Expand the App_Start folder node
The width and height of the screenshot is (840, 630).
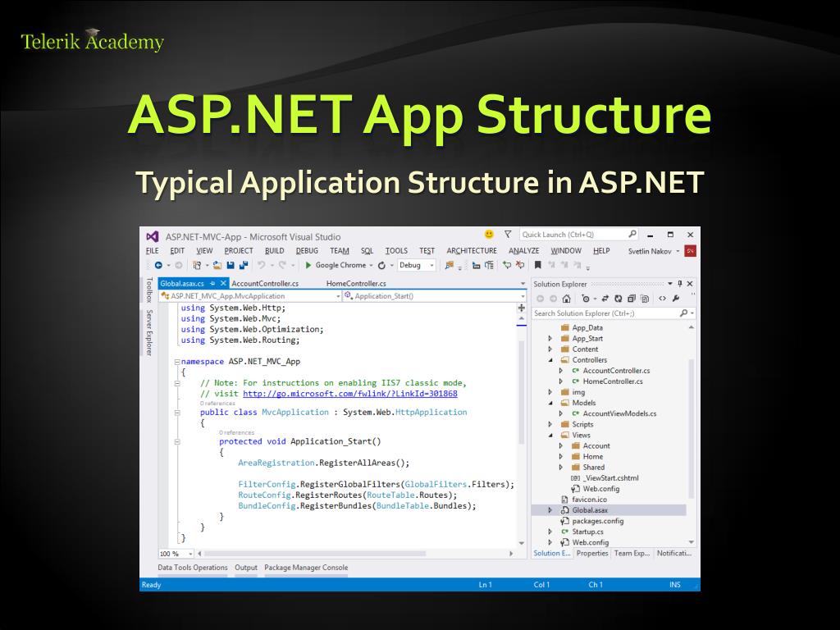[x=550, y=339]
